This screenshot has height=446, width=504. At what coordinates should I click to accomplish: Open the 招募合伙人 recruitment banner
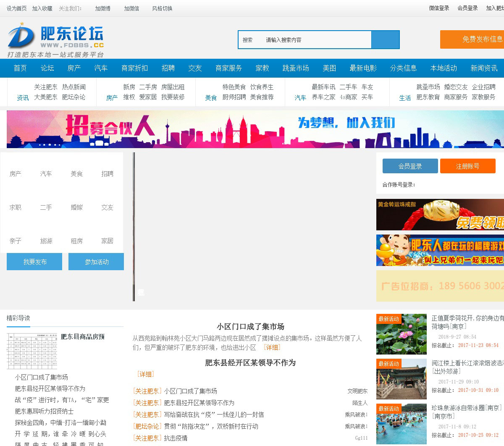pos(252,129)
